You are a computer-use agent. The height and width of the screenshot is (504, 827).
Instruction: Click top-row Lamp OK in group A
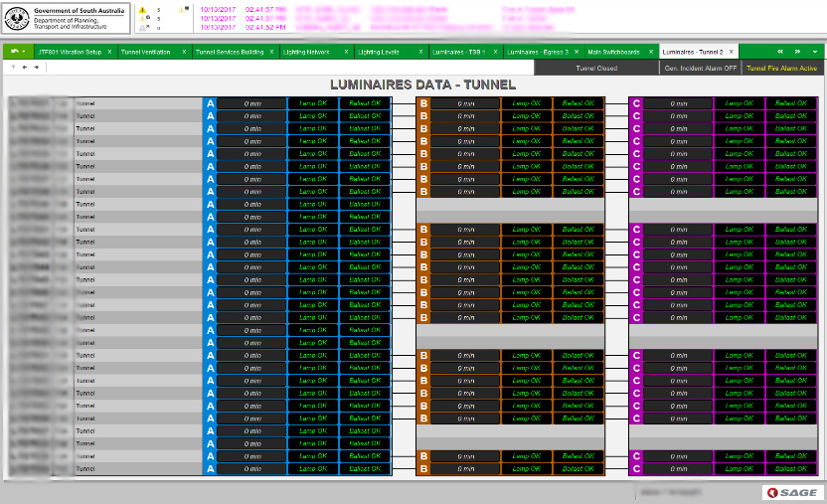(x=313, y=103)
